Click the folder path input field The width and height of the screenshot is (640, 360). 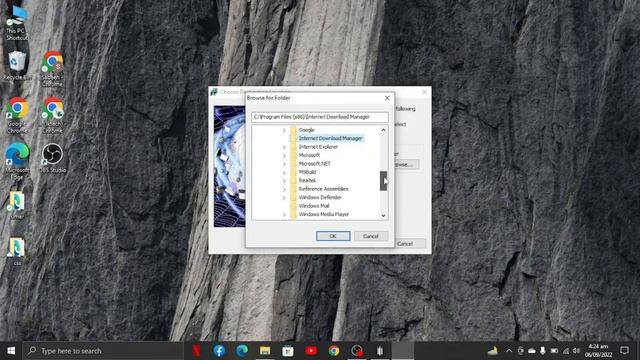coord(320,117)
